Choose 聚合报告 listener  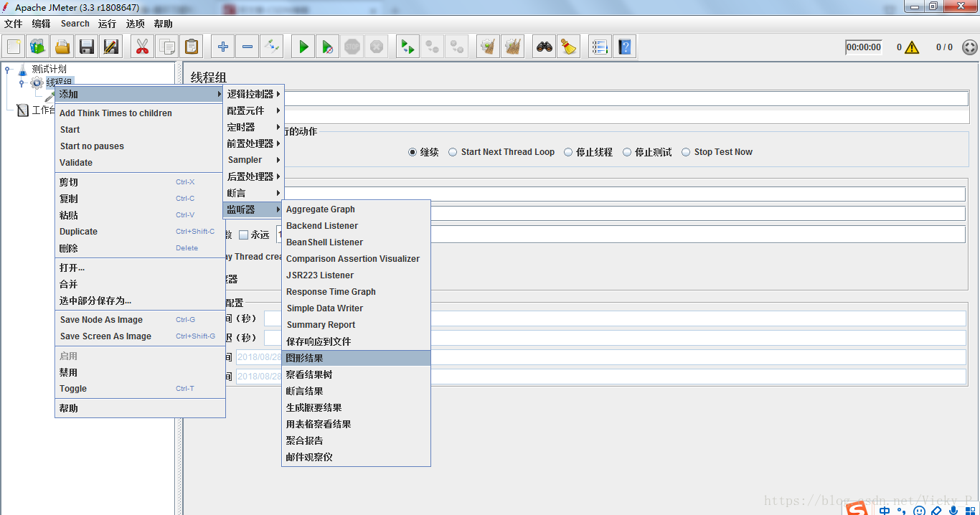[x=356, y=440]
